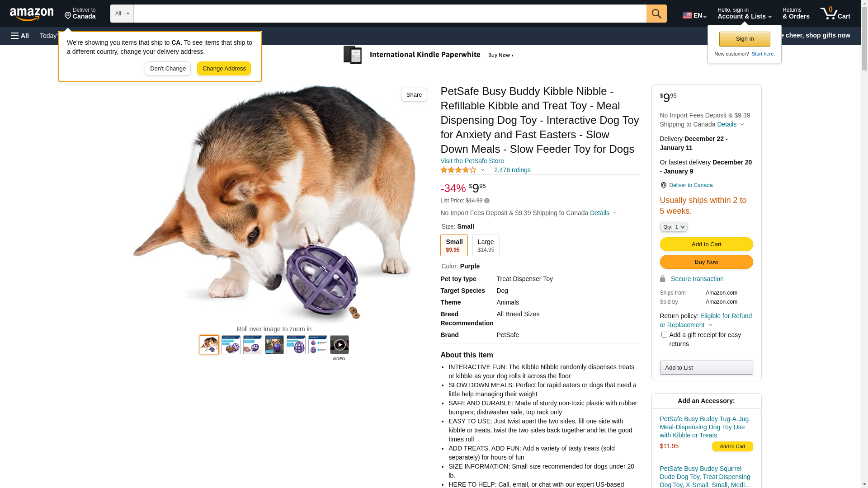Check the gift receipt checkbox
This screenshot has height=488, width=868.
tap(664, 335)
